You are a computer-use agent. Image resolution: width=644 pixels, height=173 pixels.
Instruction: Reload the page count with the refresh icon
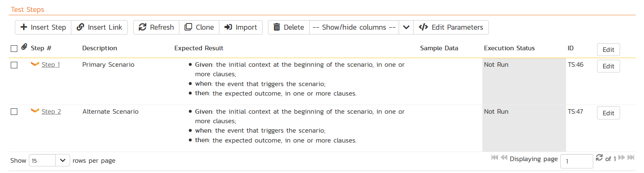pos(599,158)
